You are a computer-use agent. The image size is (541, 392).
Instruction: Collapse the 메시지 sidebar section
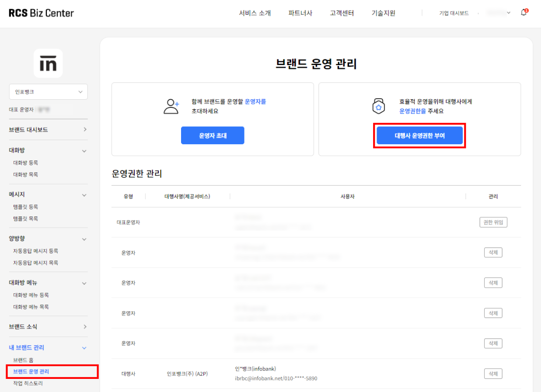[x=84, y=194]
